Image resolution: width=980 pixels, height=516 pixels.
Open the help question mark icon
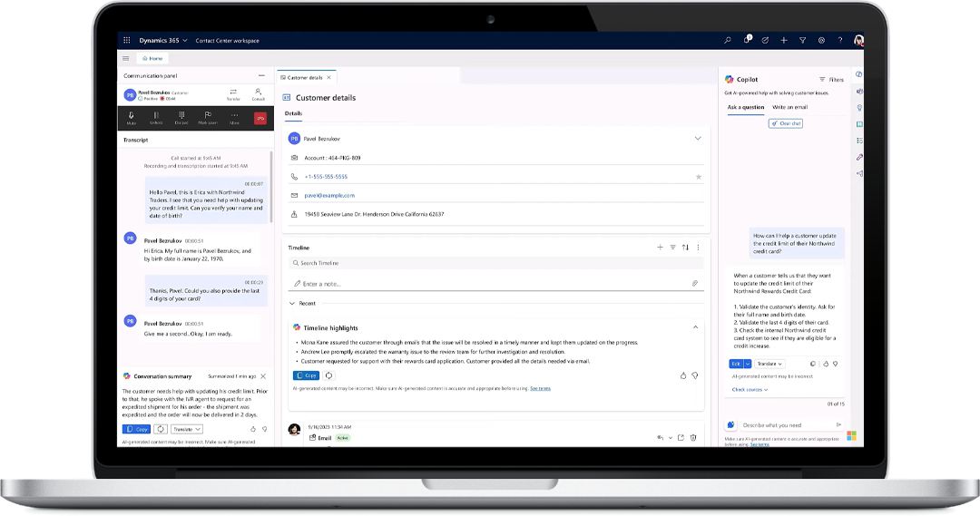(840, 40)
